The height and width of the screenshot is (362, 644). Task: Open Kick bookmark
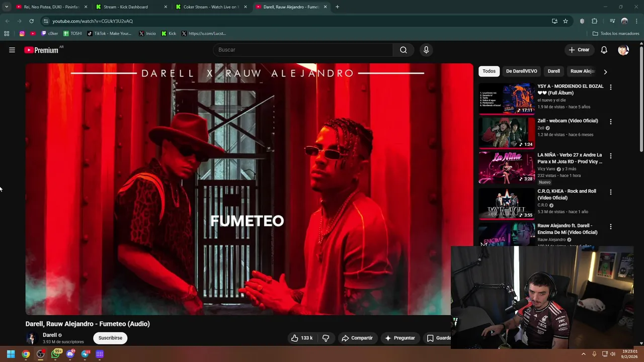tap(169, 34)
